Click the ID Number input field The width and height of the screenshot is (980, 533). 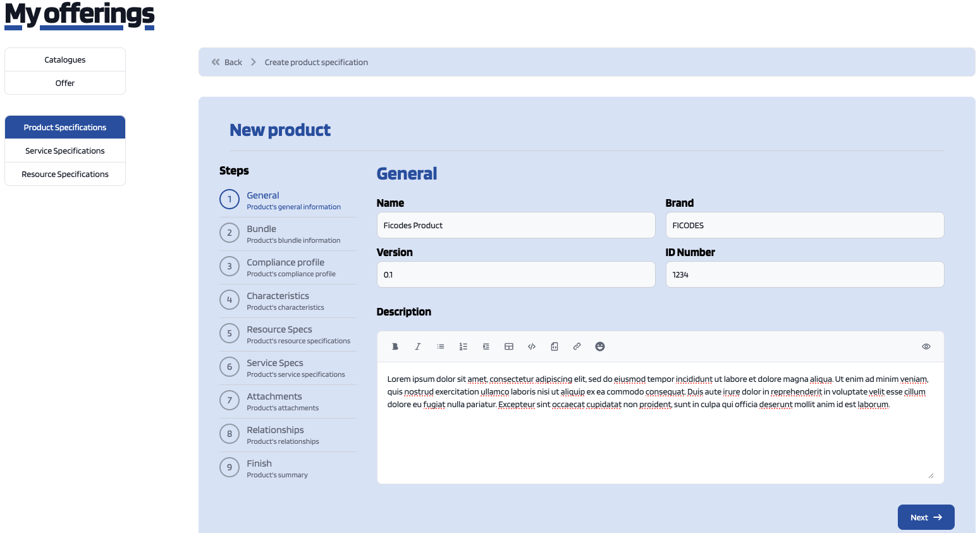pos(805,274)
